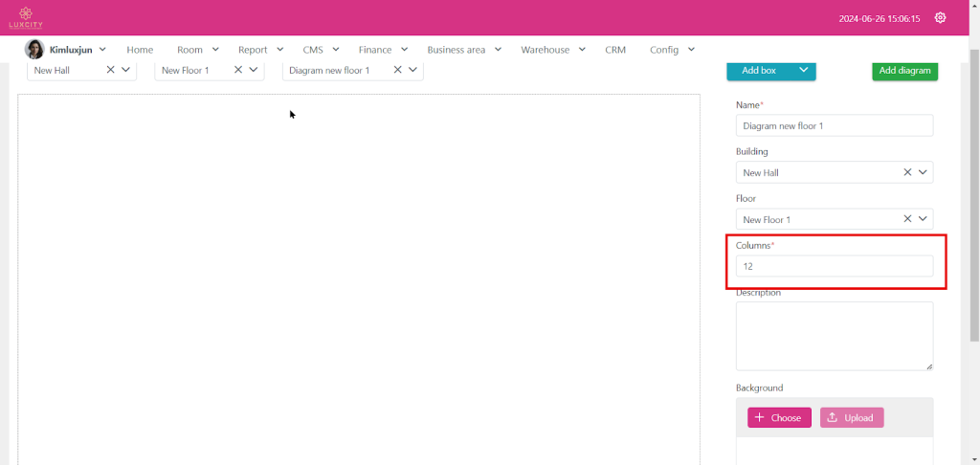Clear the New Hall selection in top filter
The height and width of the screenshot is (465, 980).
coord(110,70)
